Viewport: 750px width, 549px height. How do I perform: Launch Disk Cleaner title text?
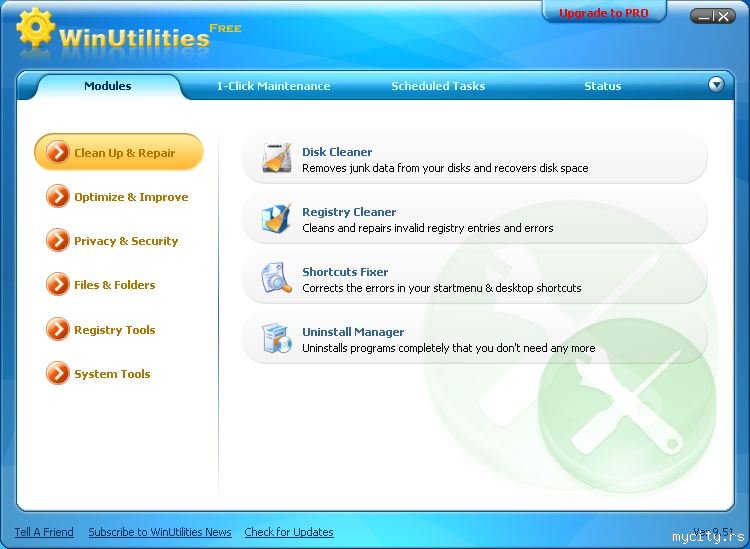click(337, 152)
